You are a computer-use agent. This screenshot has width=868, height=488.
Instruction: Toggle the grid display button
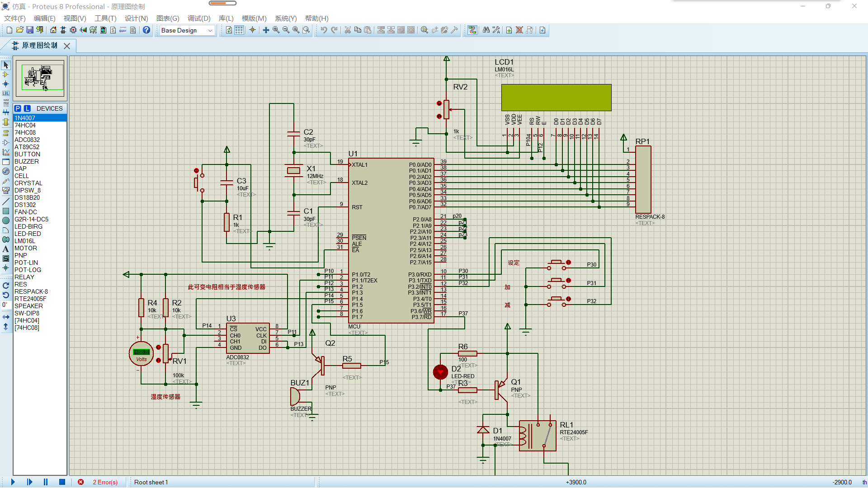[239, 30]
